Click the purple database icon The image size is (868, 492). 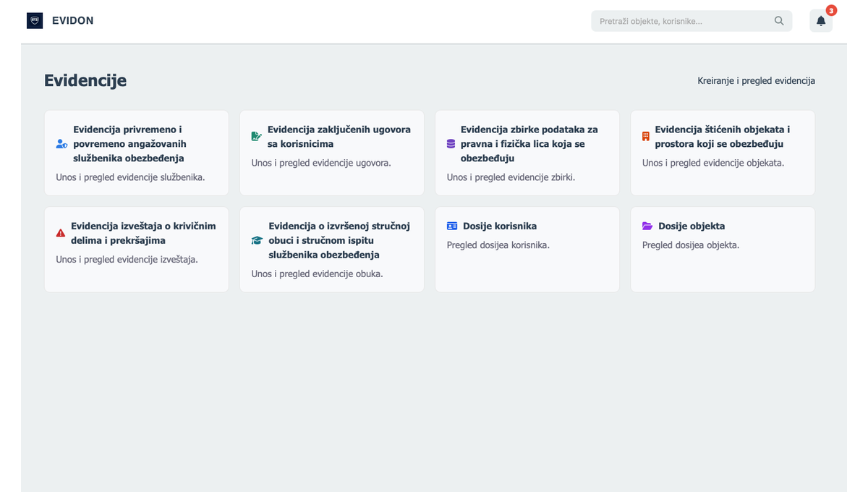451,144
